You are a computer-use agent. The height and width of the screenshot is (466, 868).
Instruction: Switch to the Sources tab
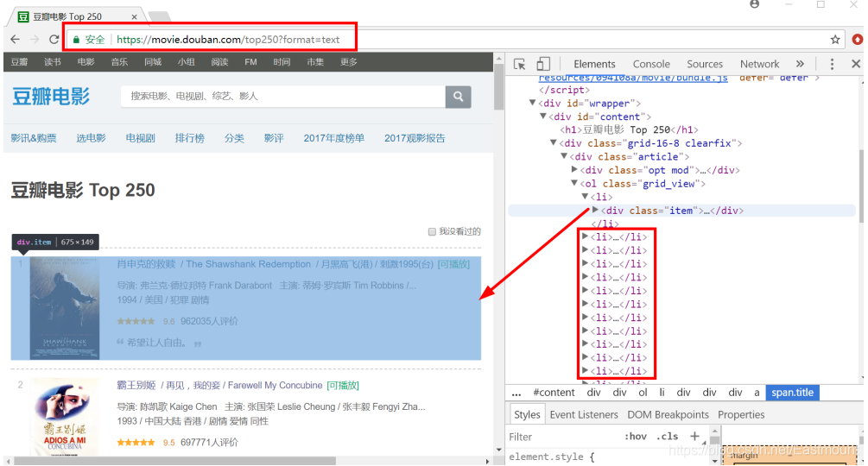(705, 64)
